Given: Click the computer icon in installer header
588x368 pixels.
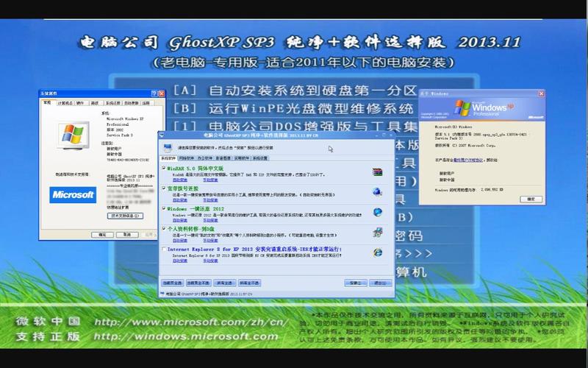Looking at the screenshot, I should point(168,148).
